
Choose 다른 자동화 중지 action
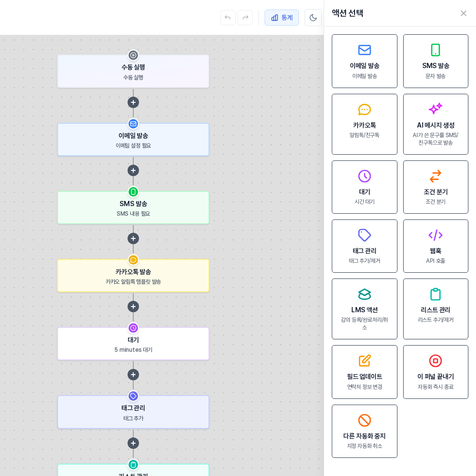coord(364,431)
